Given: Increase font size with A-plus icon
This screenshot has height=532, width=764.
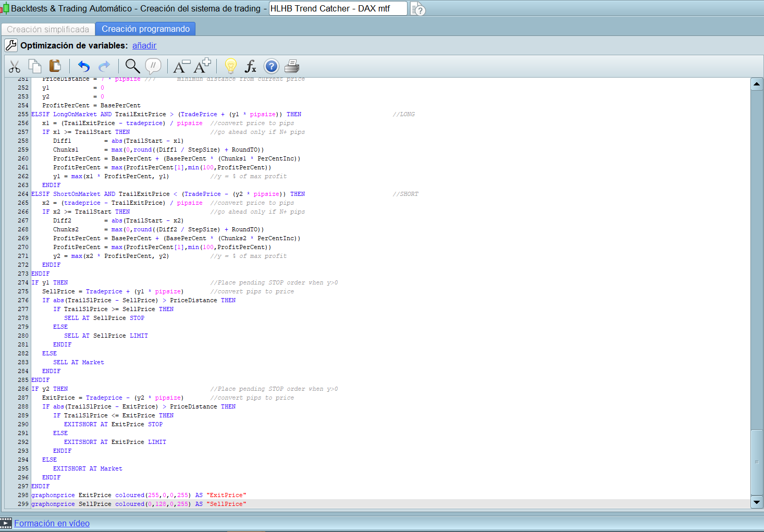Looking at the screenshot, I should click(x=202, y=66).
